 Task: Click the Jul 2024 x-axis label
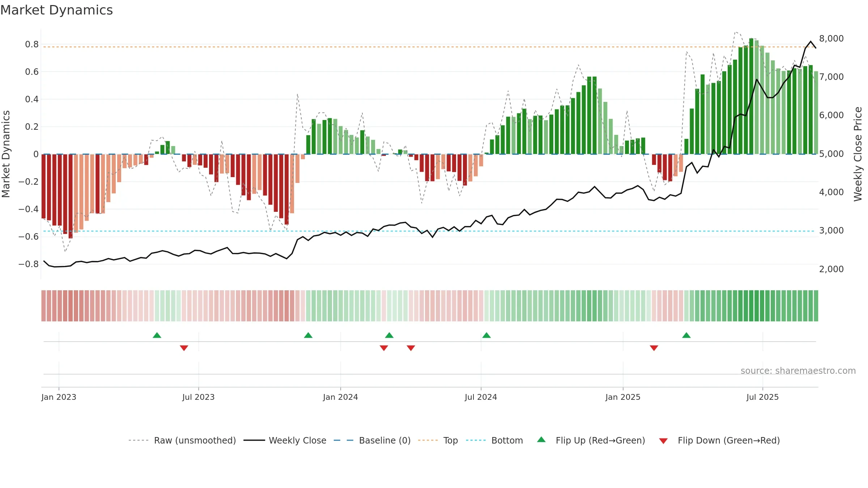[x=481, y=397]
